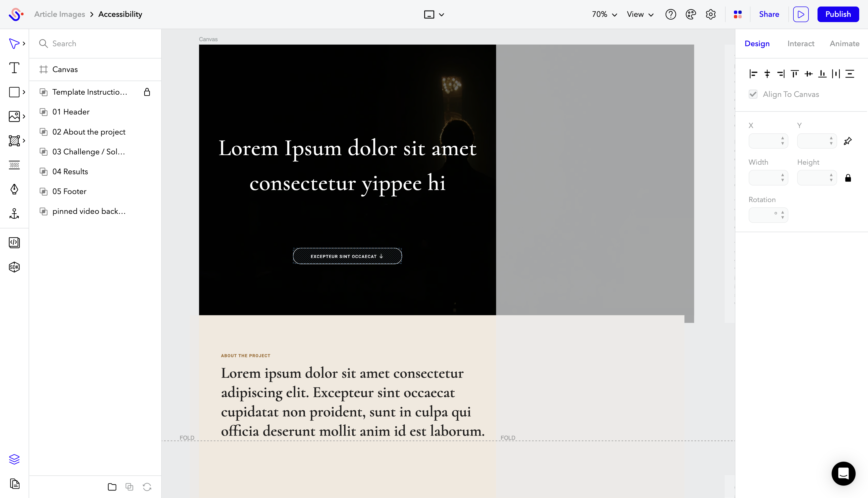Click the X position stepper

782,141
